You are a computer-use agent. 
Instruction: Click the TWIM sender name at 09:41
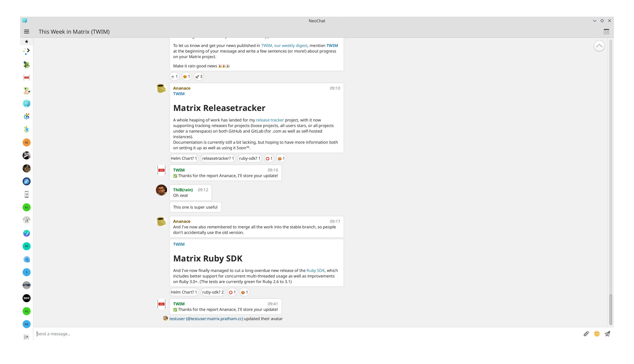179,304
